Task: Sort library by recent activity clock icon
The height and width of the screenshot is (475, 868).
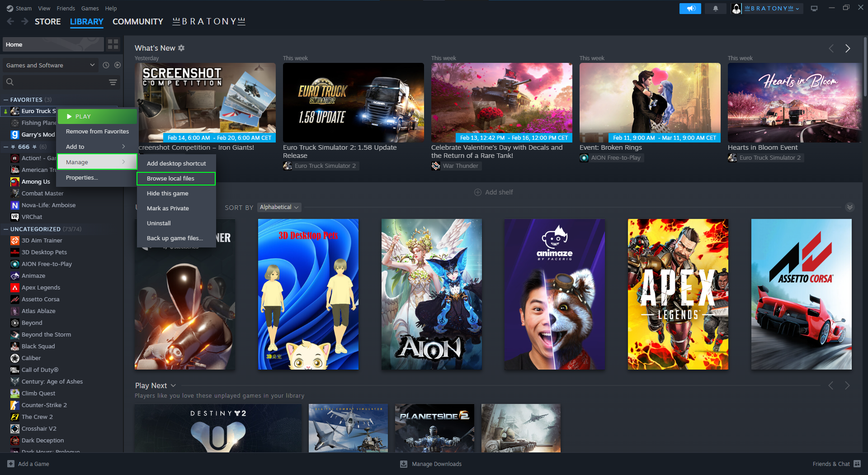Action: point(106,65)
